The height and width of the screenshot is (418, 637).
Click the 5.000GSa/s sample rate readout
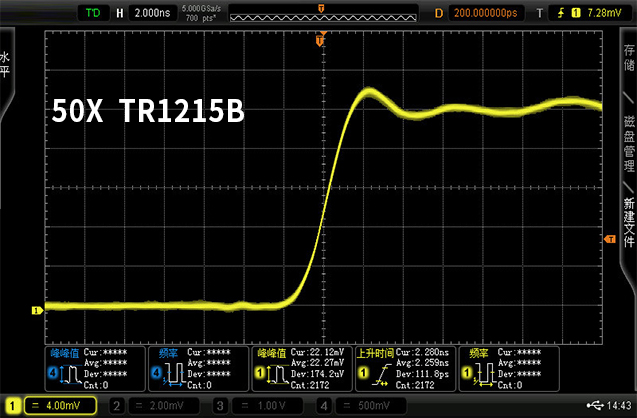[202, 9]
